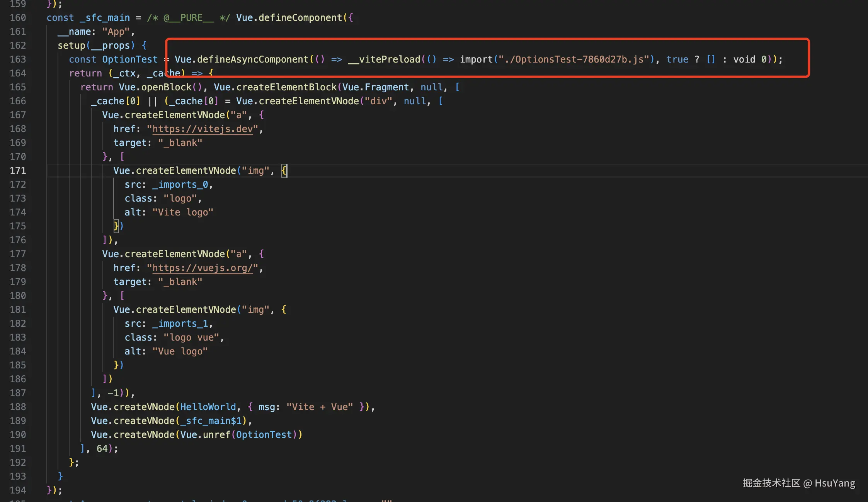Click the highlighted closing brace on line 175

click(116, 226)
